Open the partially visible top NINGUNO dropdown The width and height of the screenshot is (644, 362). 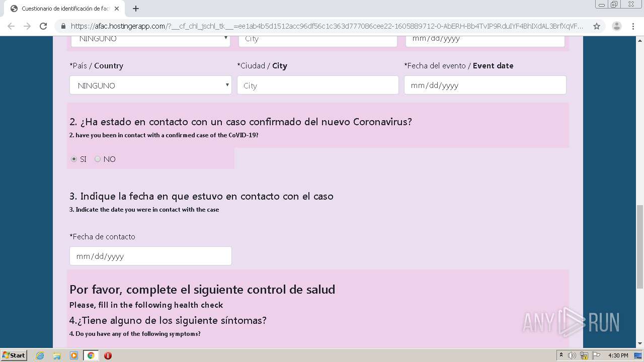[150, 40]
